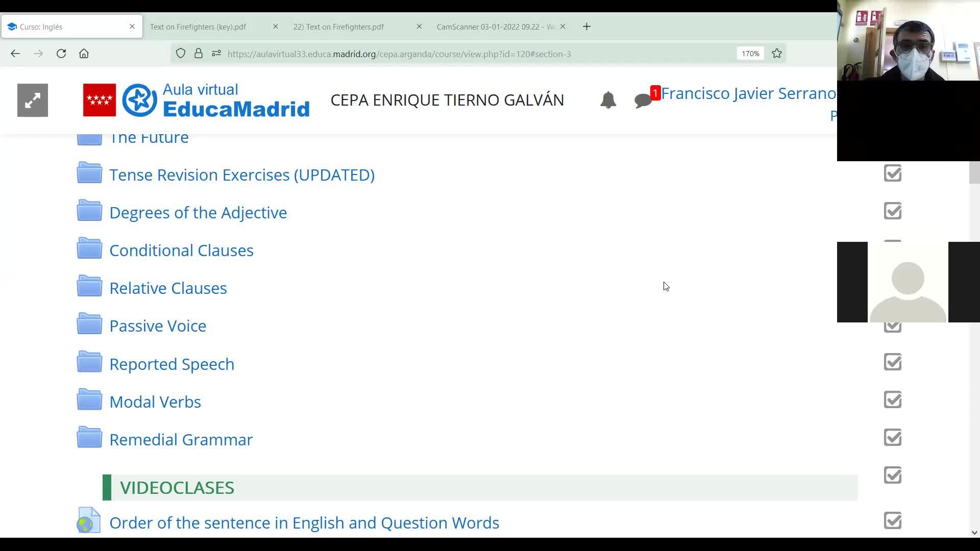The height and width of the screenshot is (551, 980).
Task: Toggle completion checkbox for Reported Speech
Action: 892,362
